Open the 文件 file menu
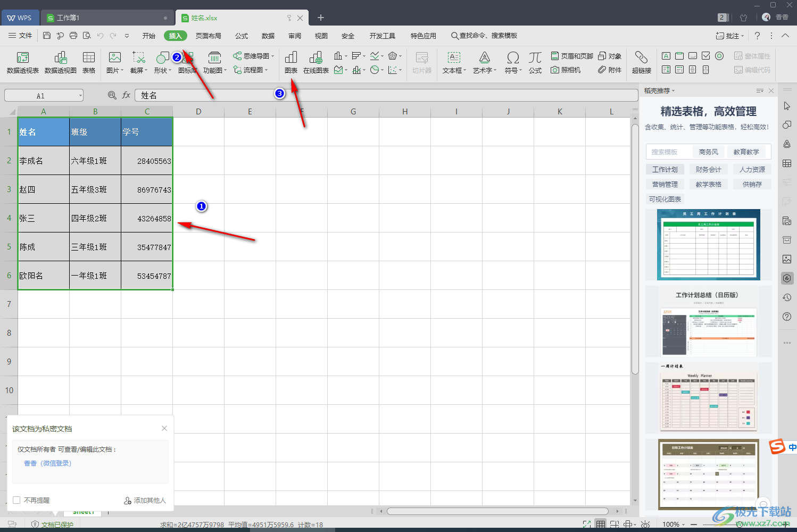Screen dimensions: 797x532 [x=20, y=36]
